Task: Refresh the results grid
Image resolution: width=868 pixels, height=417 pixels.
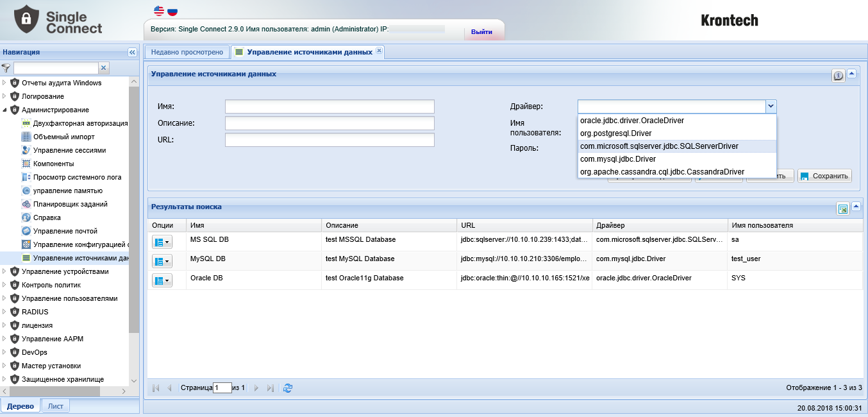Action: coord(288,388)
